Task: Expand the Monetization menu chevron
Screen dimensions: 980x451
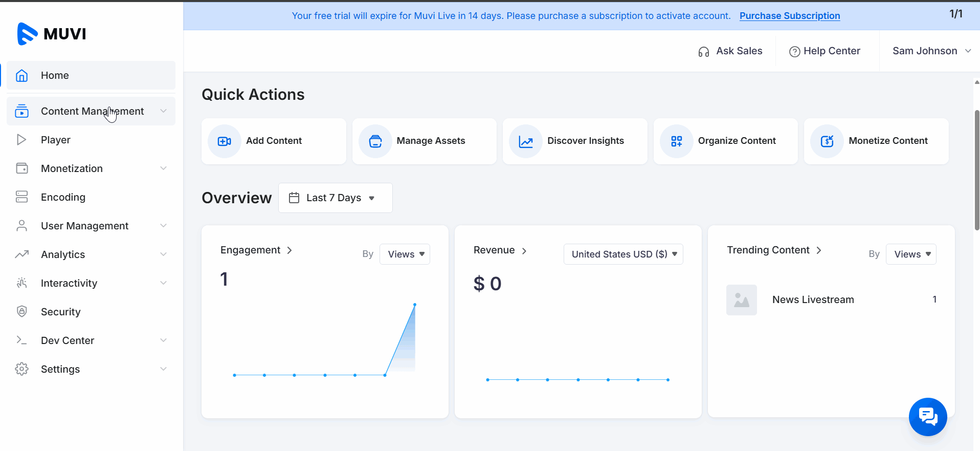Action: (x=163, y=168)
